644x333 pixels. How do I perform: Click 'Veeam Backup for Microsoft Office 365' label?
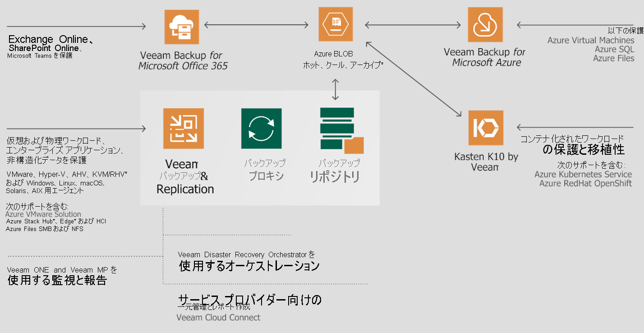click(183, 60)
